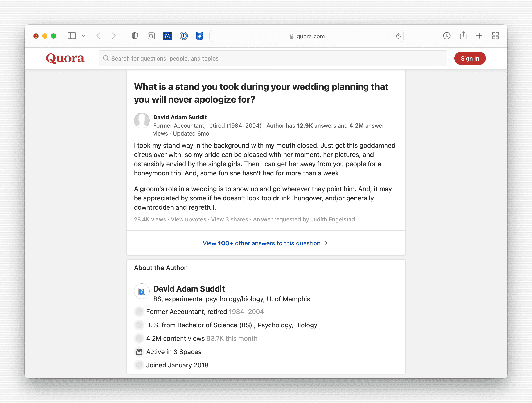Click the quora.com address bar
The height and width of the screenshot is (403, 532).
pos(307,36)
